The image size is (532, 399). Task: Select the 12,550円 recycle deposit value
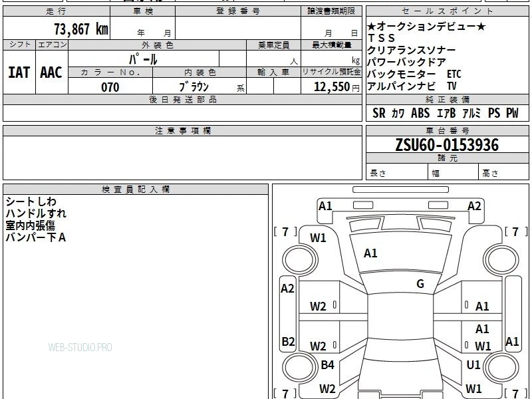(x=336, y=87)
